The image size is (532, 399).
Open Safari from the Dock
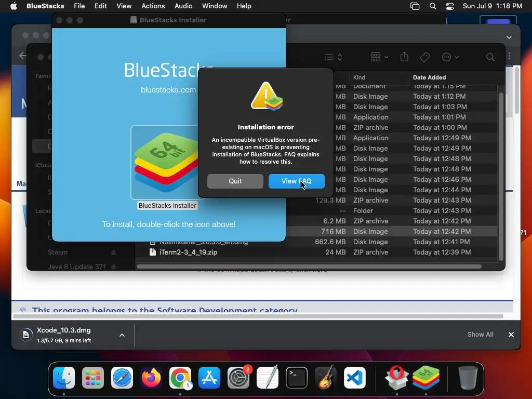[x=122, y=378]
